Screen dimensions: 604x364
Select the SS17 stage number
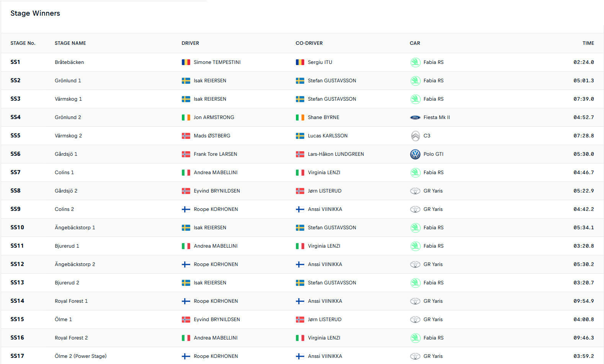17,356
